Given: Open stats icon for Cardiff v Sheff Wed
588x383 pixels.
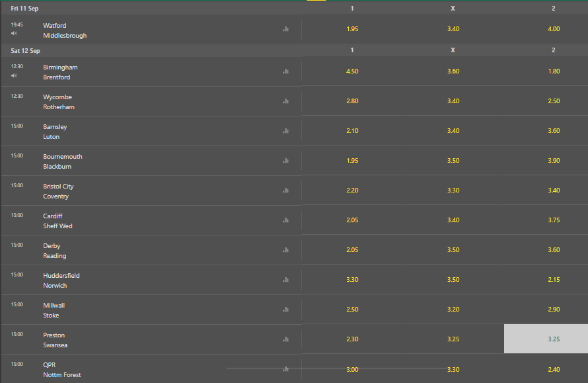Looking at the screenshot, I should tap(286, 220).
